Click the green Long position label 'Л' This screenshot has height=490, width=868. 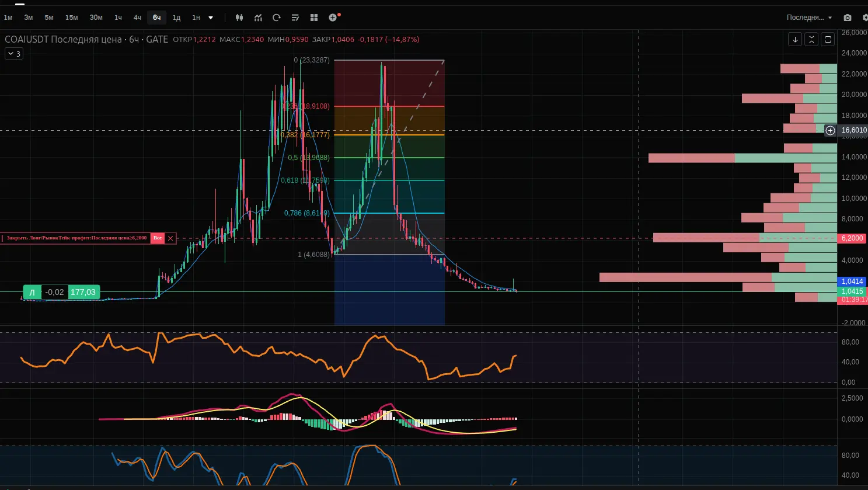click(32, 292)
